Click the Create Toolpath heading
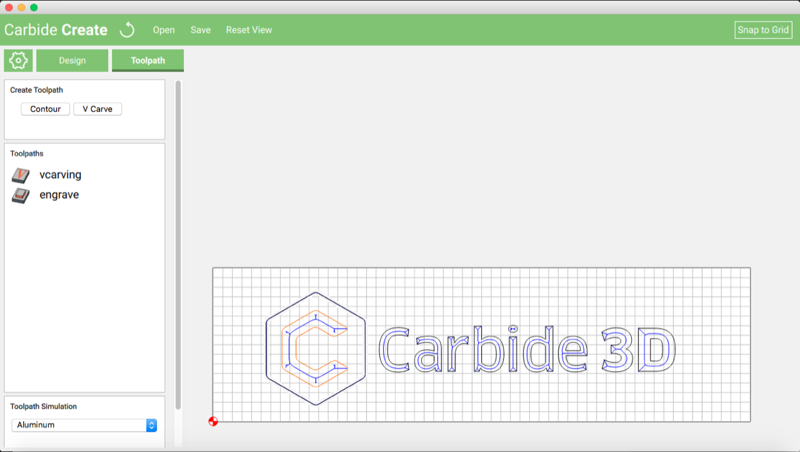 pyautogui.click(x=37, y=90)
